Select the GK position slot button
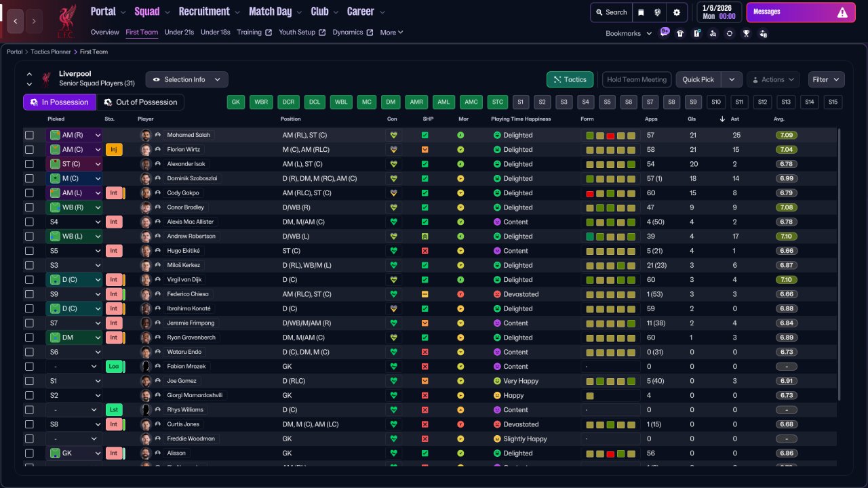The image size is (868, 488). [x=235, y=102]
